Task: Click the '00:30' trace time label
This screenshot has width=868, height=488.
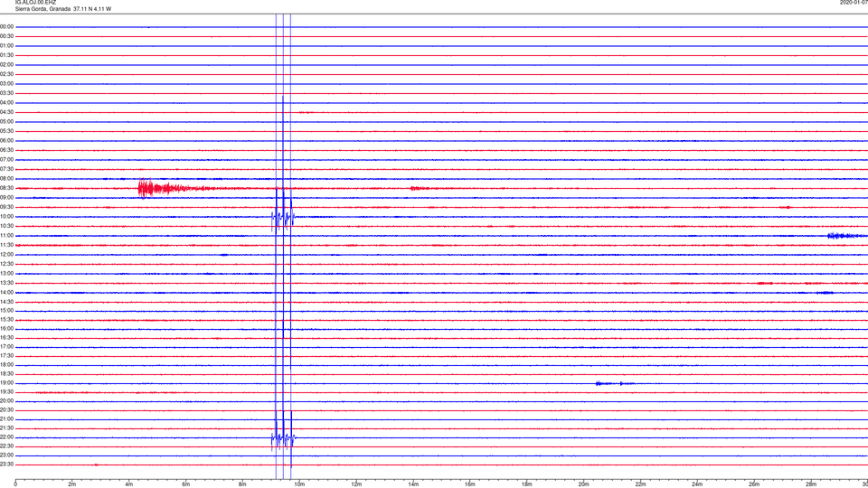Action: coord(6,36)
